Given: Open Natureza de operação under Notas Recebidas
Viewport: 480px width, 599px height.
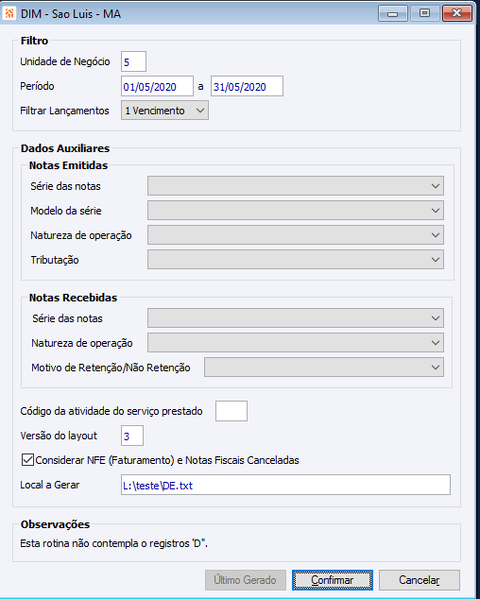Looking at the screenshot, I should click(295, 343).
